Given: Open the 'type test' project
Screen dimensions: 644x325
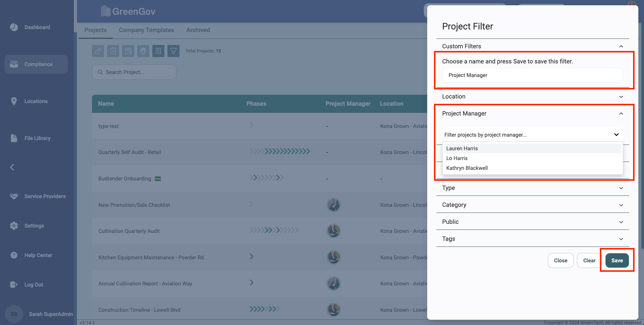Looking at the screenshot, I should (109, 126).
